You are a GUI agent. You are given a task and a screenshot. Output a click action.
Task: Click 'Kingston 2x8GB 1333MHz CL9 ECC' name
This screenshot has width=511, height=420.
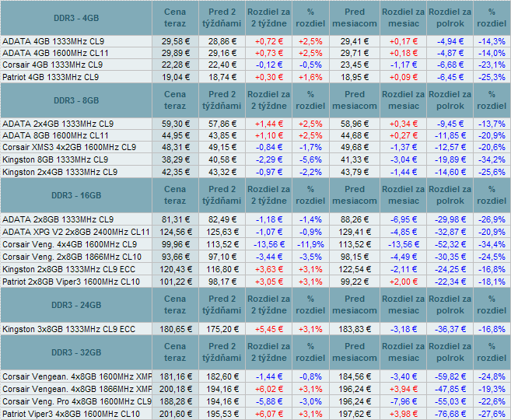[x=68, y=269]
